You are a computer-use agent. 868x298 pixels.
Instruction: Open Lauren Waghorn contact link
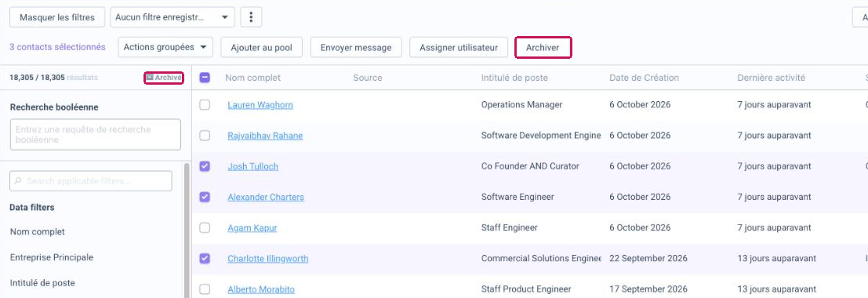260,104
